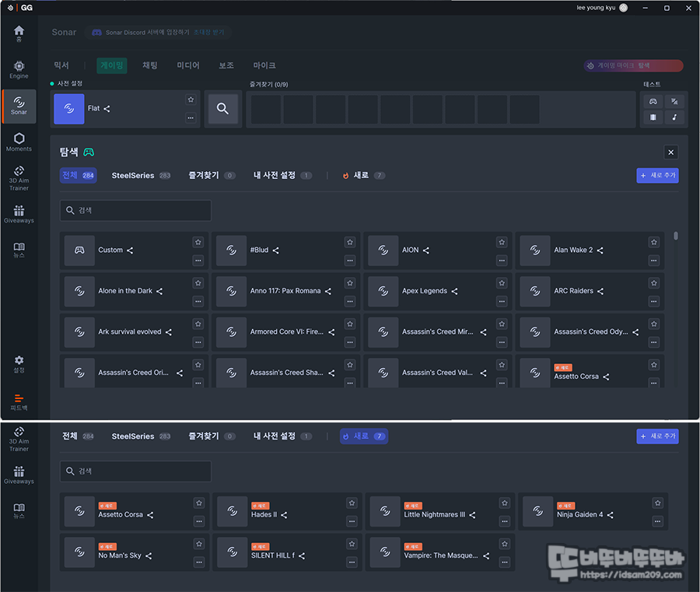
Task: Click the lower 검색 search field
Action: pyautogui.click(x=135, y=471)
